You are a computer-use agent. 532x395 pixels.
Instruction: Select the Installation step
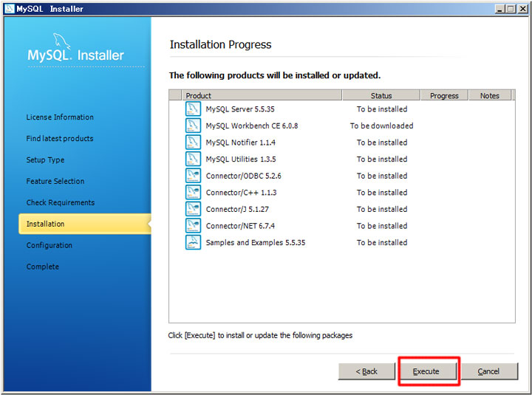click(x=85, y=224)
